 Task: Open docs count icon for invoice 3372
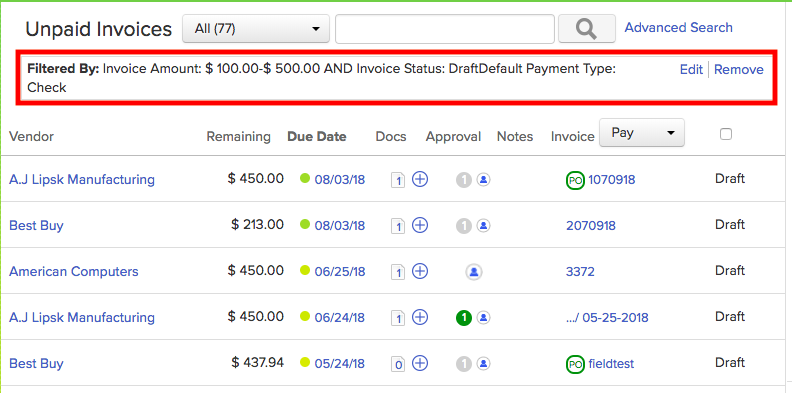pos(398,272)
